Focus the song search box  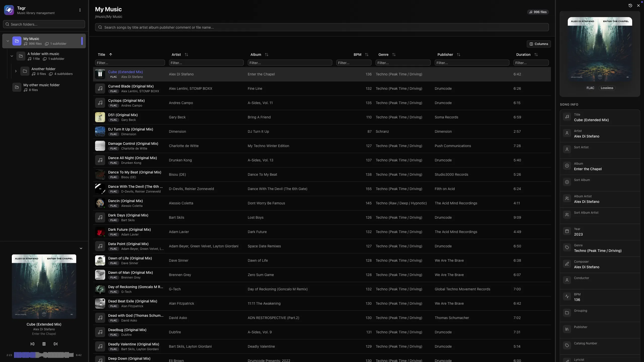322,27
